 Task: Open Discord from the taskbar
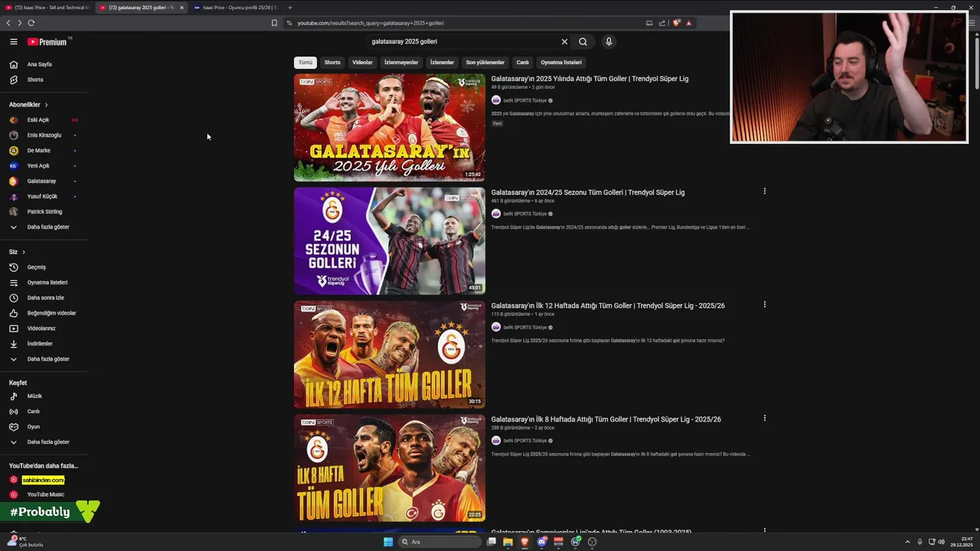541,542
